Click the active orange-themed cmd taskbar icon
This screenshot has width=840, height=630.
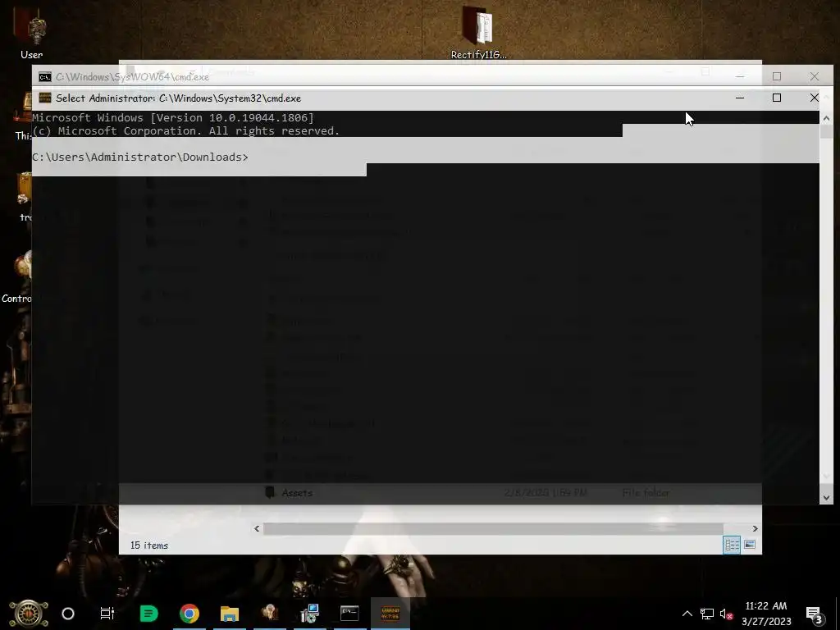click(390, 614)
